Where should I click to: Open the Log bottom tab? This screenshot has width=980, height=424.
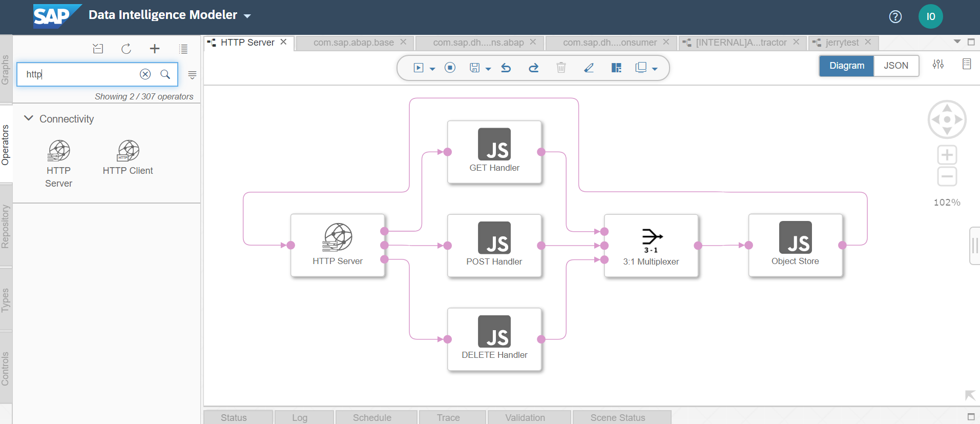coord(304,417)
